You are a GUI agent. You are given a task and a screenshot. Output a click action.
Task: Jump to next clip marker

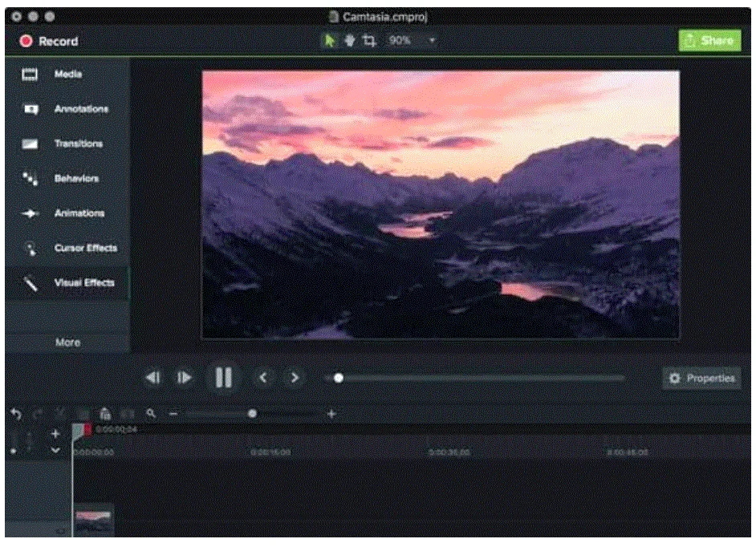[x=295, y=378]
